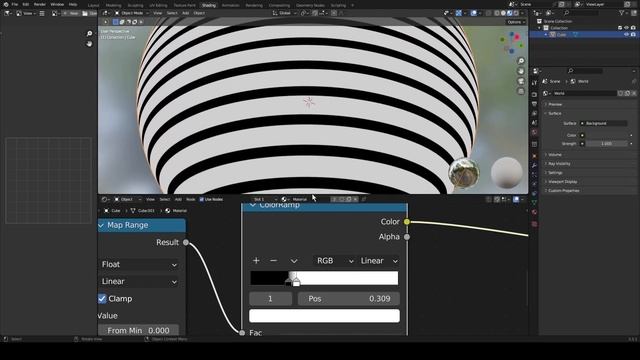Toggle viewport overlays button

pyautogui.click(x=474, y=13)
